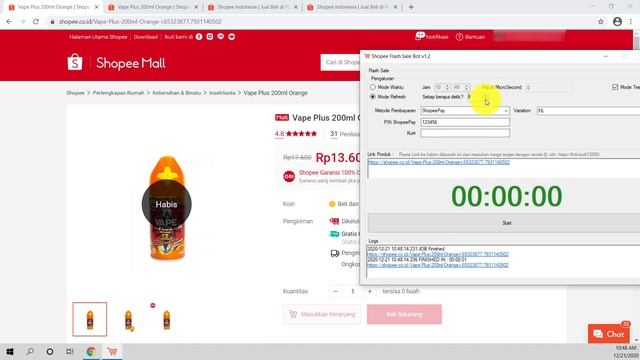This screenshot has width=640, height=360.
Task: Click the Chrome forward arrow
Action: point(22,22)
